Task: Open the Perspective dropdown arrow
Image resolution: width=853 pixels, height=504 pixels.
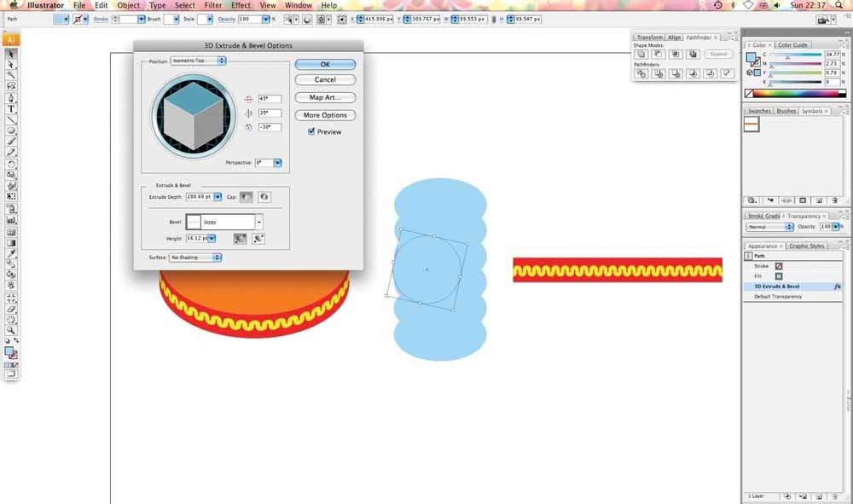Action: (x=277, y=163)
